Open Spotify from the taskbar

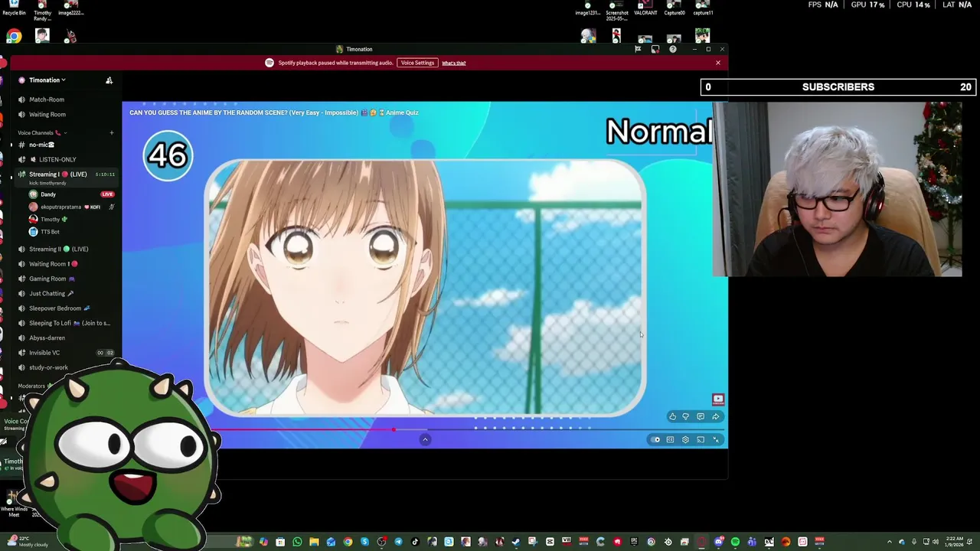tap(735, 542)
